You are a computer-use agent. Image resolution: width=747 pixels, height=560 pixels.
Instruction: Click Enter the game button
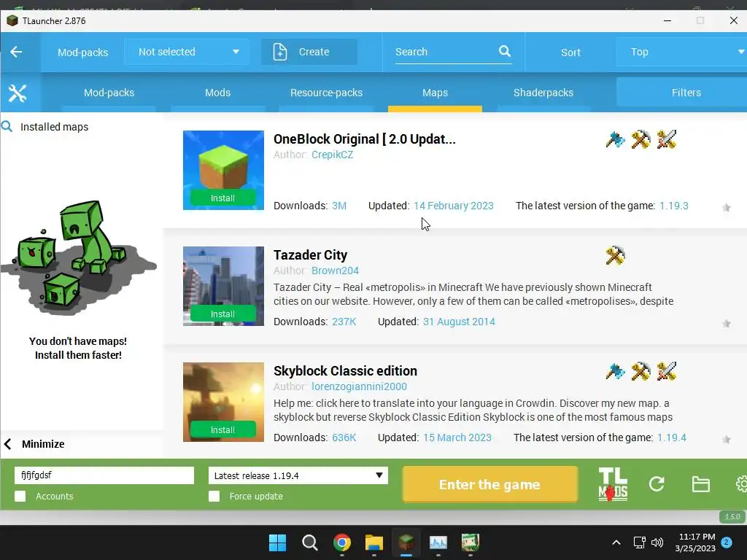[489, 484]
